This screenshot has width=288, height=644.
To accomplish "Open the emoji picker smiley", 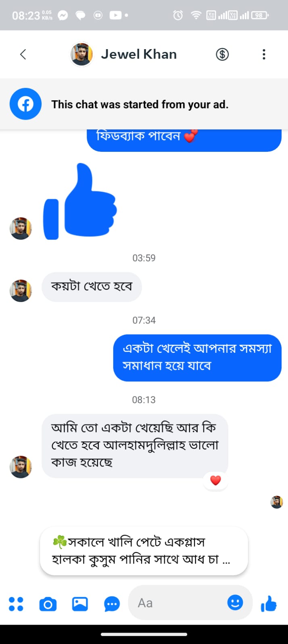I will [x=235, y=603].
